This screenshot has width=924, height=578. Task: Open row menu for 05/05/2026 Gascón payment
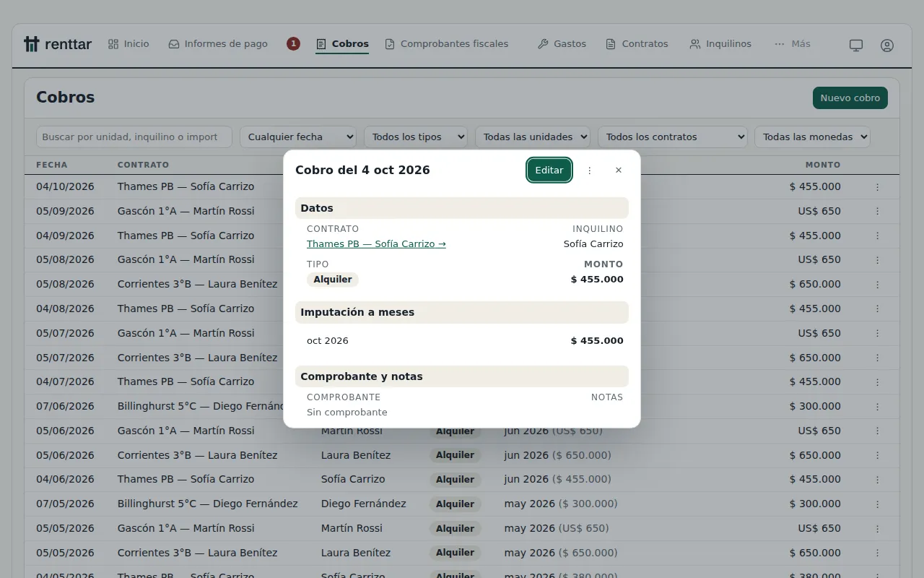pos(878,529)
